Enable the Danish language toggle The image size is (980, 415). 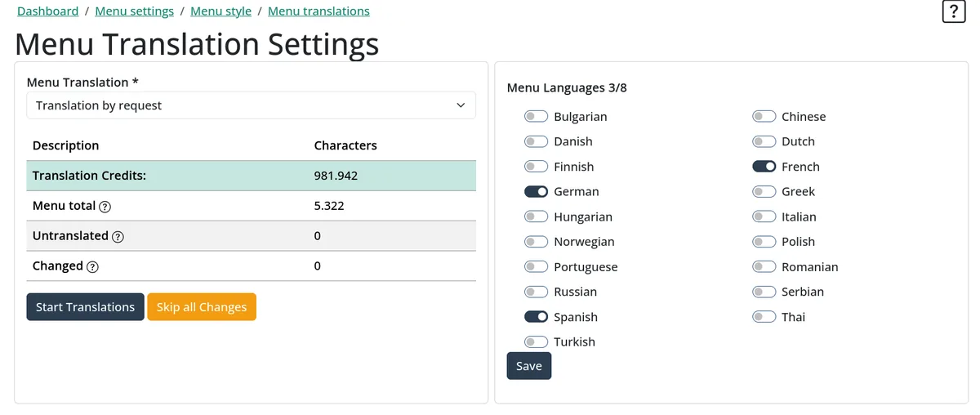[x=536, y=141]
